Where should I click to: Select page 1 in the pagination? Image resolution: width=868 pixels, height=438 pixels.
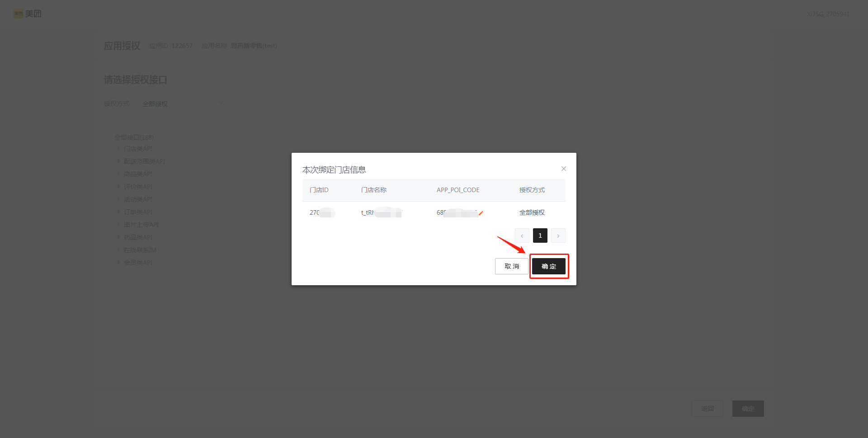point(540,235)
